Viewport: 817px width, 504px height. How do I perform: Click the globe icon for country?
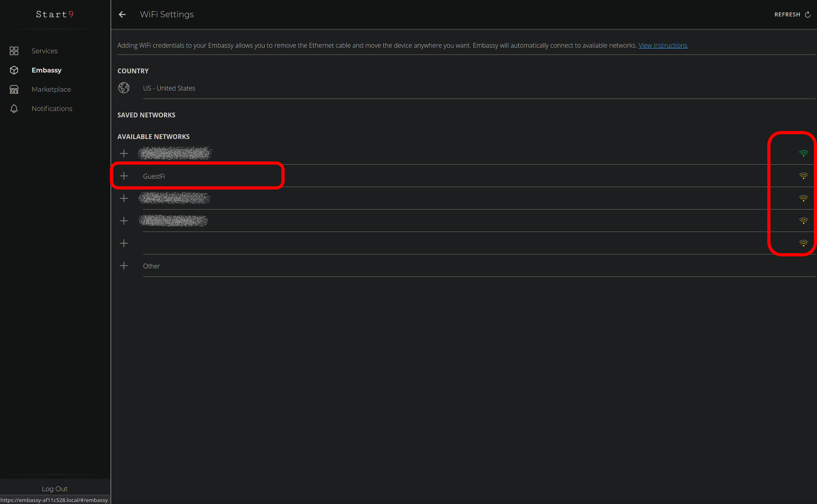coord(124,88)
